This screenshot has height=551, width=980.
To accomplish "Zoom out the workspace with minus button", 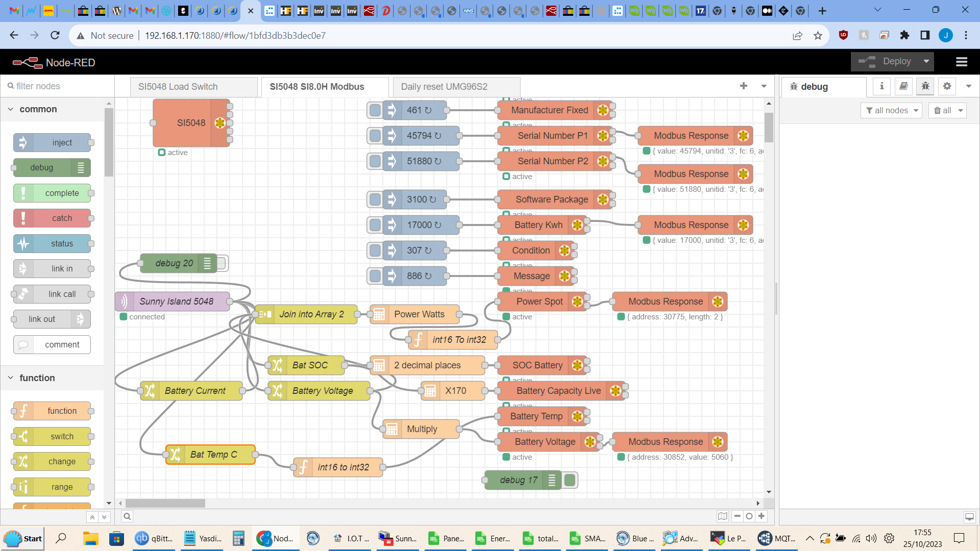I will point(737,516).
